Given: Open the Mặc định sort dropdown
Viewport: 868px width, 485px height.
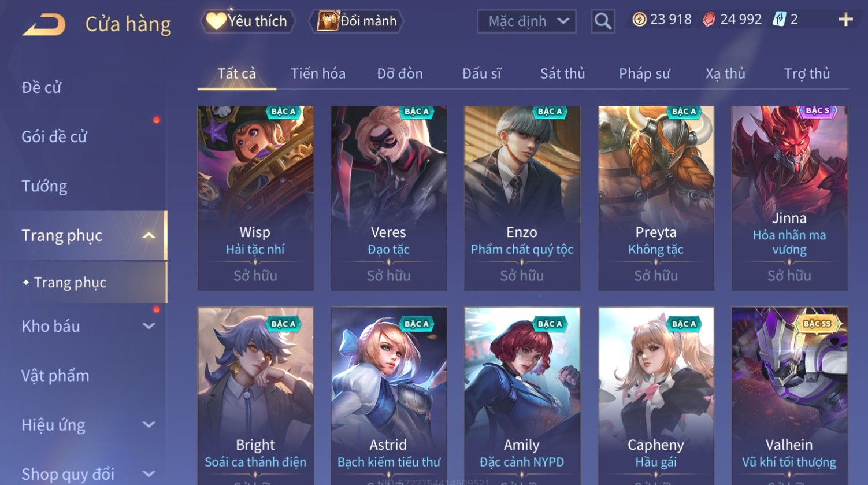Looking at the screenshot, I should (x=526, y=21).
